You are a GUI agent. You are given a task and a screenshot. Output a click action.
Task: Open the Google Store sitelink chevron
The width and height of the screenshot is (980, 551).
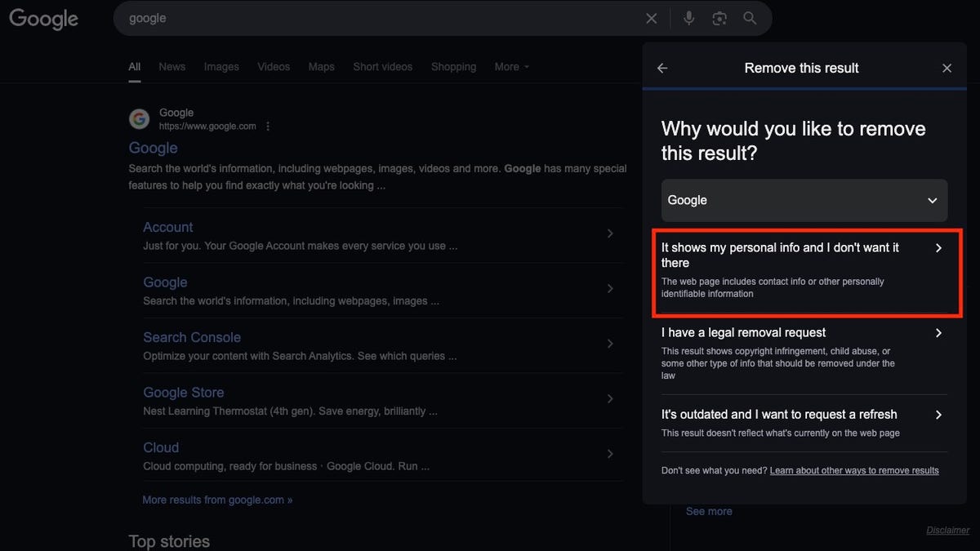[609, 399]
